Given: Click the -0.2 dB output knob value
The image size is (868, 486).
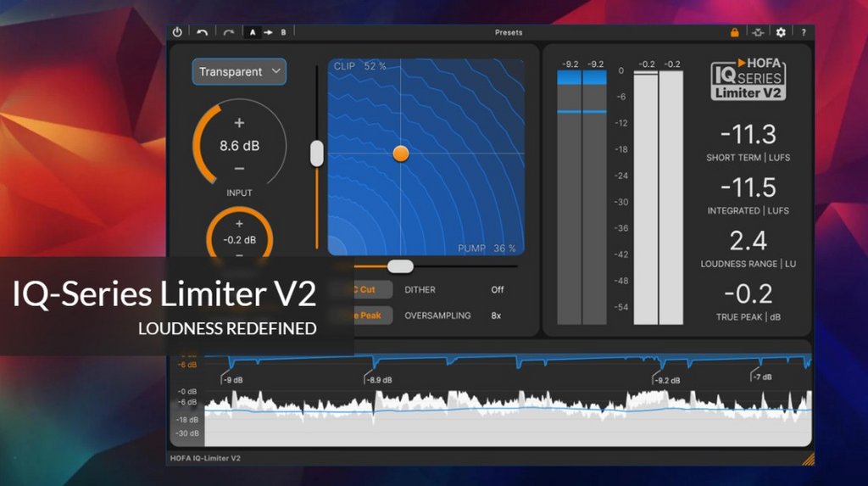Looking at the screenshot, I should pos(239,240).
